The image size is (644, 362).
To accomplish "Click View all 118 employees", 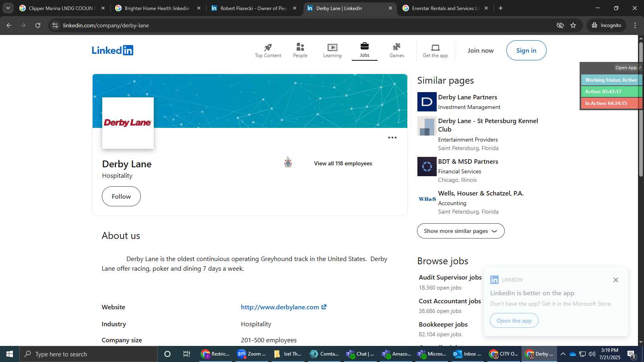I will point(343,163).
